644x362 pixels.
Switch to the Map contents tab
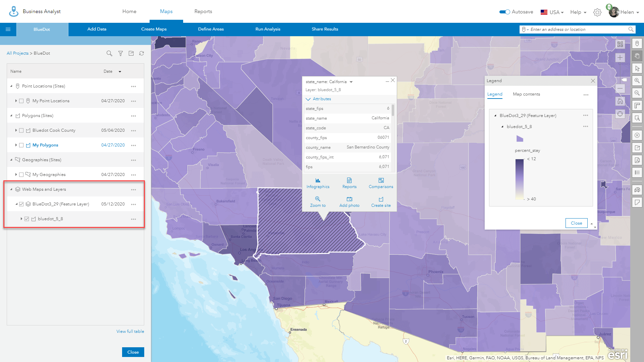click(x=526, y=94)
